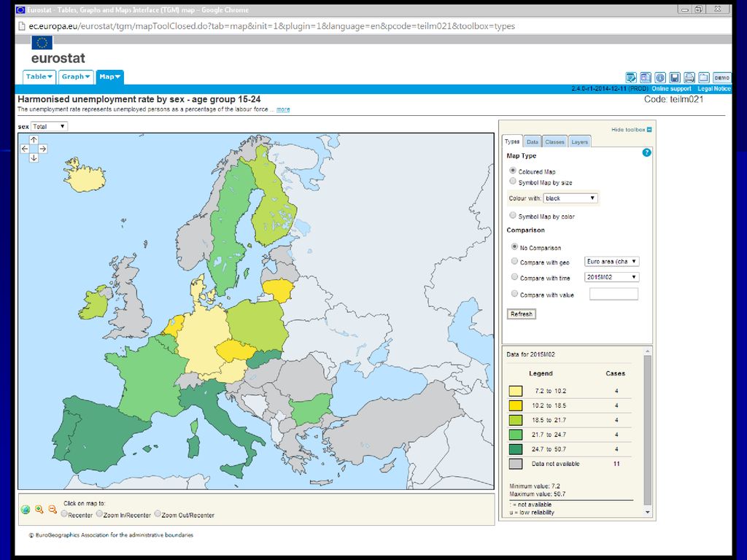Image resolution: width=747 pixels, height=560 pixels.
Task: Click the 21.7 to 24.7 legend swatch
Action: pyautogui.click(x=516, y=435)
